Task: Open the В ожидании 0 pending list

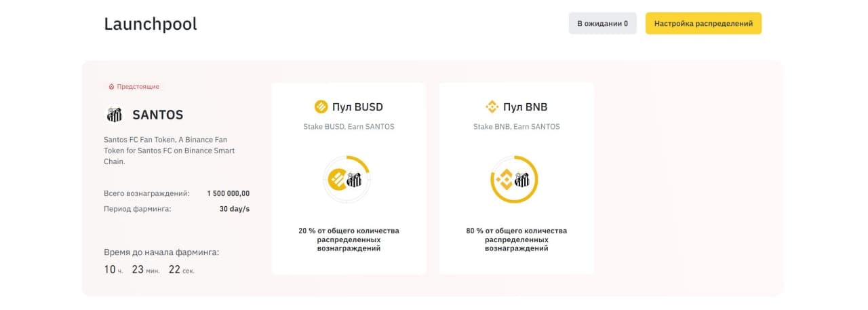Action: coord(602,23)
